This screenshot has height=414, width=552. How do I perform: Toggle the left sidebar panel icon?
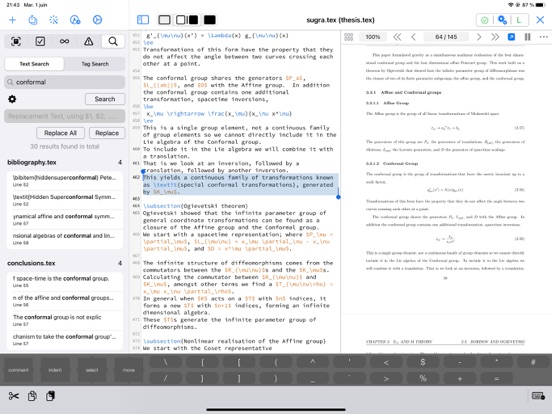pos(143,20)
